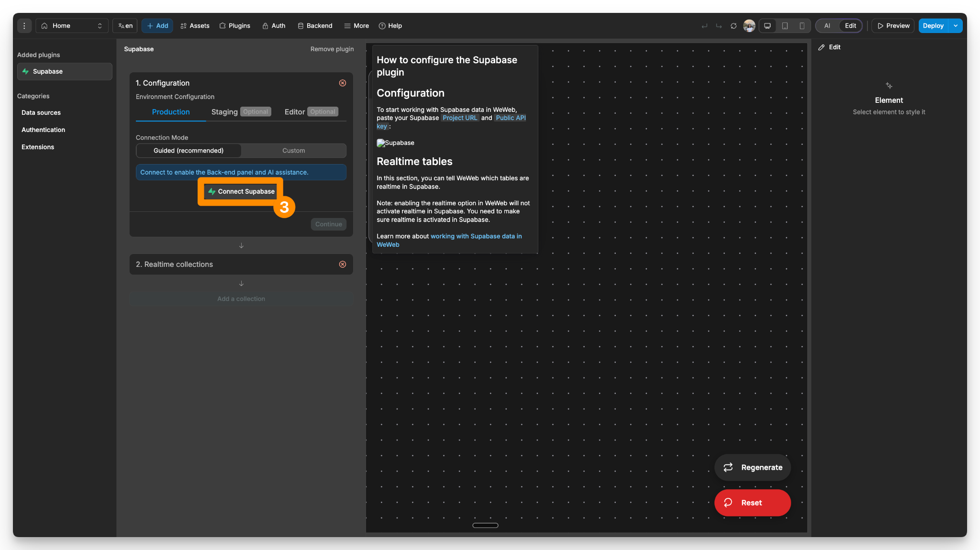Open working with Supabase data link
Image resolution: width=980 pixels, height=550 pixels.
[476, 236]
